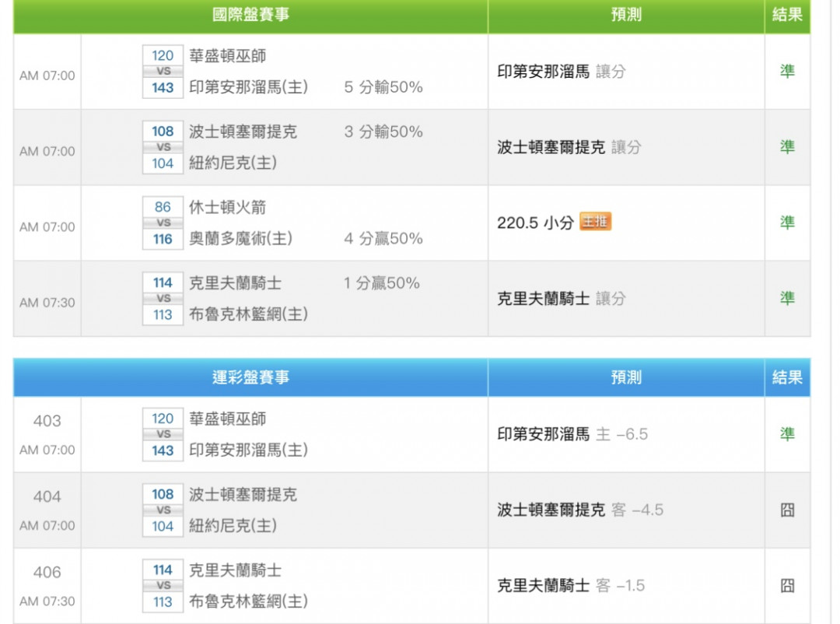Viewport: 840px width, 624px height.
Task: Click the AM 07:30 time in the 國際盤 table
Action: (x=47, y=303)
